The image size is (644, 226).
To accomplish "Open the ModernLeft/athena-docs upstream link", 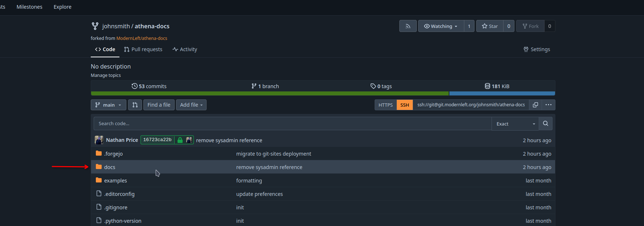I will coord(142,38).
